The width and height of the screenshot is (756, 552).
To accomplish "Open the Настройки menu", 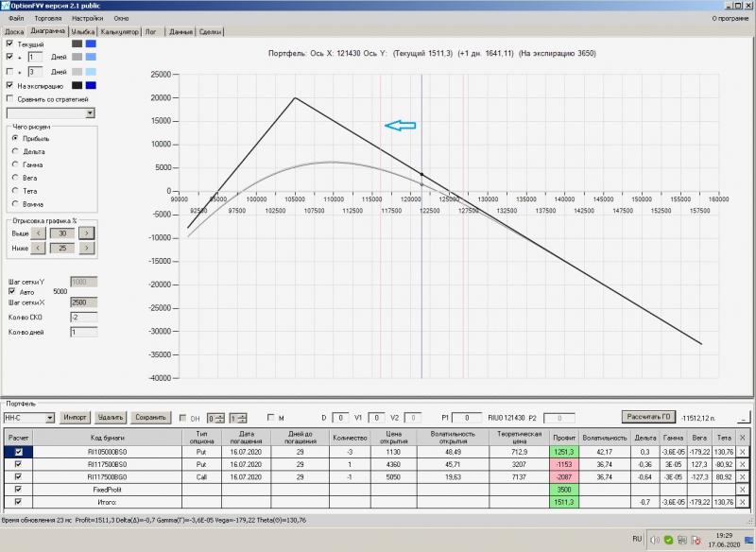I will click(x=87, y=18).
